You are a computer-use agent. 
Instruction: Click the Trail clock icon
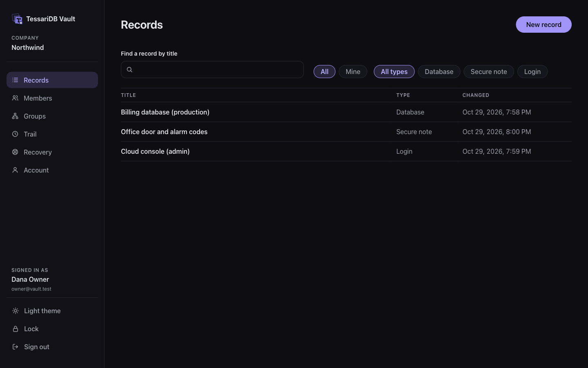[15, 134]
